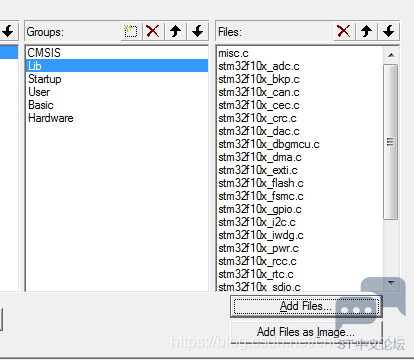Move selected group up
This screenshot has height=360, width=414.
175,32
